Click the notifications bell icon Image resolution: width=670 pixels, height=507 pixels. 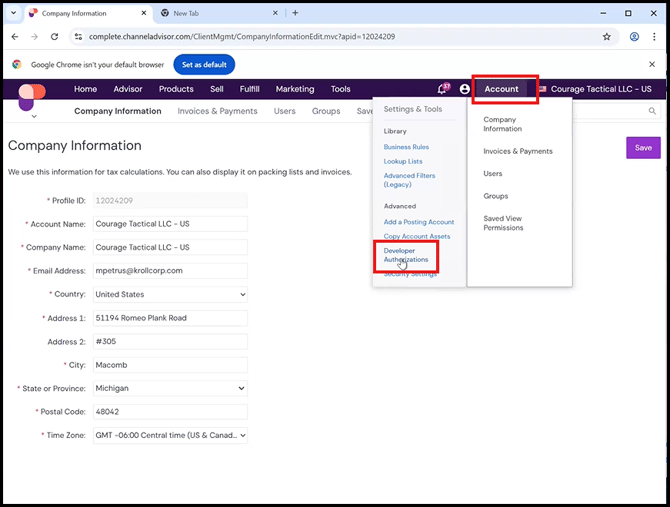tap(443, 89)
